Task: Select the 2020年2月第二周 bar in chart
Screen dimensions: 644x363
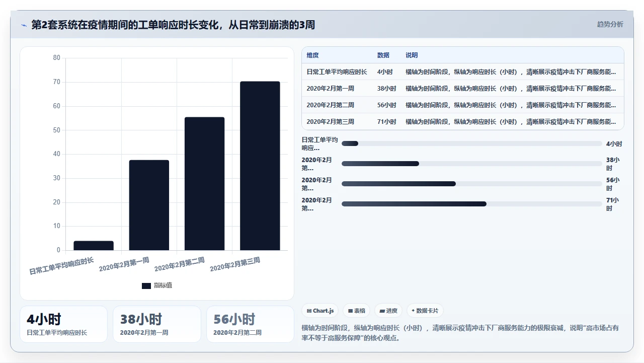Action: tap(204, 184)
